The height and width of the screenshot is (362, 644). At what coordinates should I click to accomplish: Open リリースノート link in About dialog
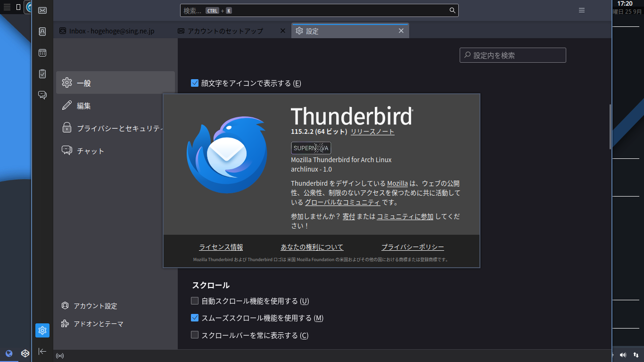tap(372, 132)
